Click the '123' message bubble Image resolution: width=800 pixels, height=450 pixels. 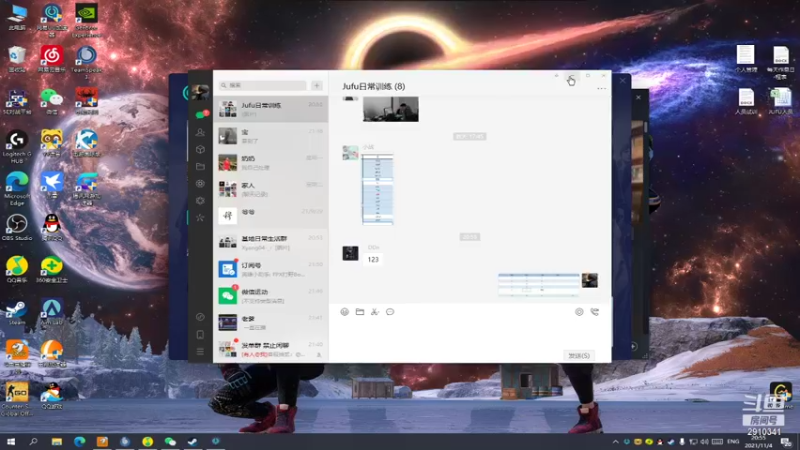(x=373, y=259)
